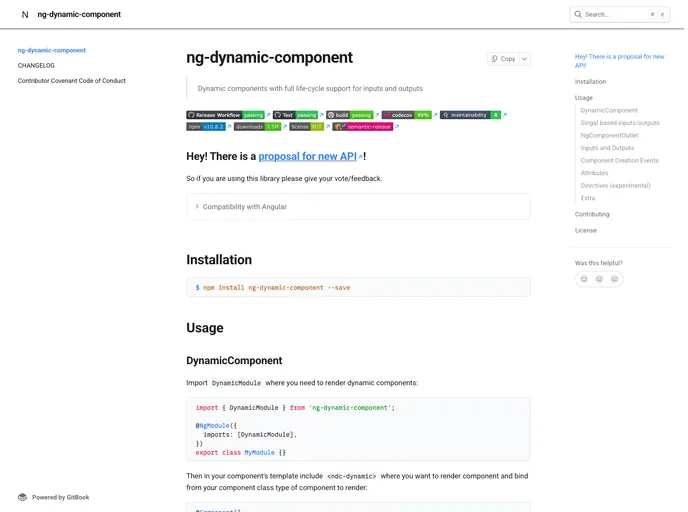
Task: Click the npm v10.8.2 badge
Action: click(x=206, y=127)
